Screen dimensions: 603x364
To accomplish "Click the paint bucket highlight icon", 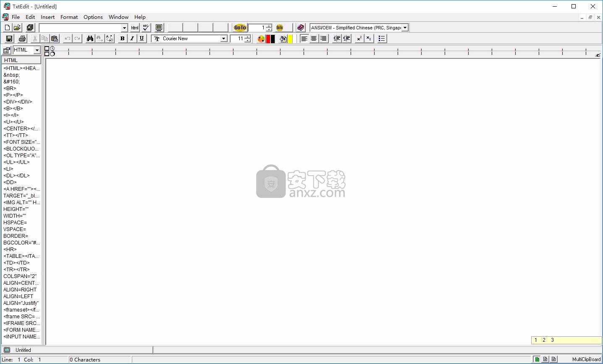I will coord(283,39).
